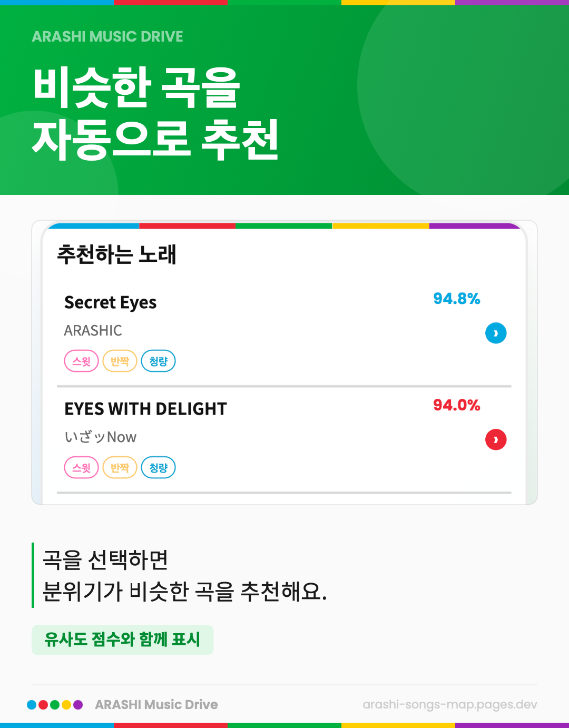Screen dimensions: 569x728
Task: Select the 청량 tag under EYES WITH DELIGHT
Action: coord(158,468)
